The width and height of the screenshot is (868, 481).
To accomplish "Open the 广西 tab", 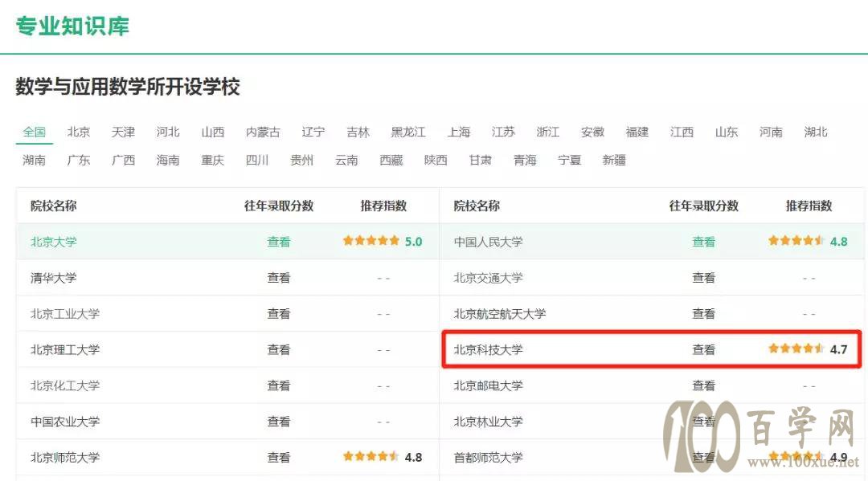I will click(x=123, y=161).
